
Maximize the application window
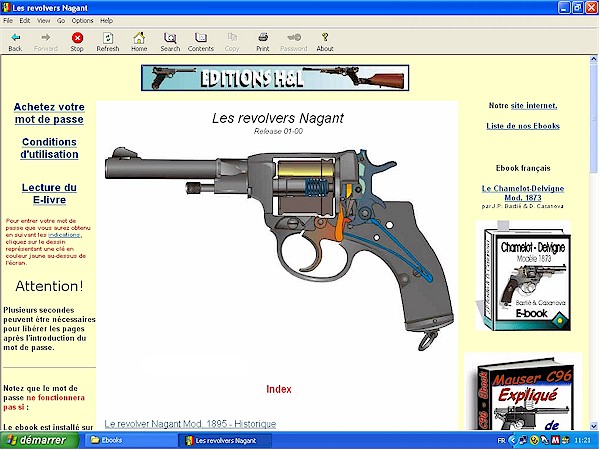578,7
